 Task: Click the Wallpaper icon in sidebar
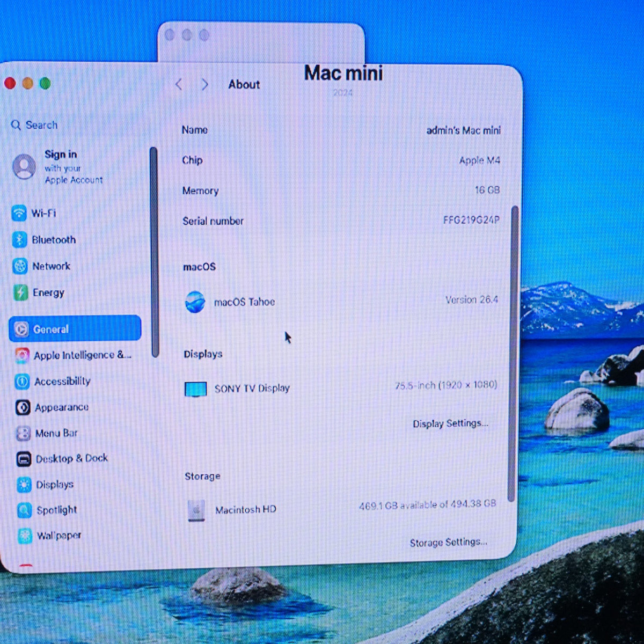tap(25, 536)
